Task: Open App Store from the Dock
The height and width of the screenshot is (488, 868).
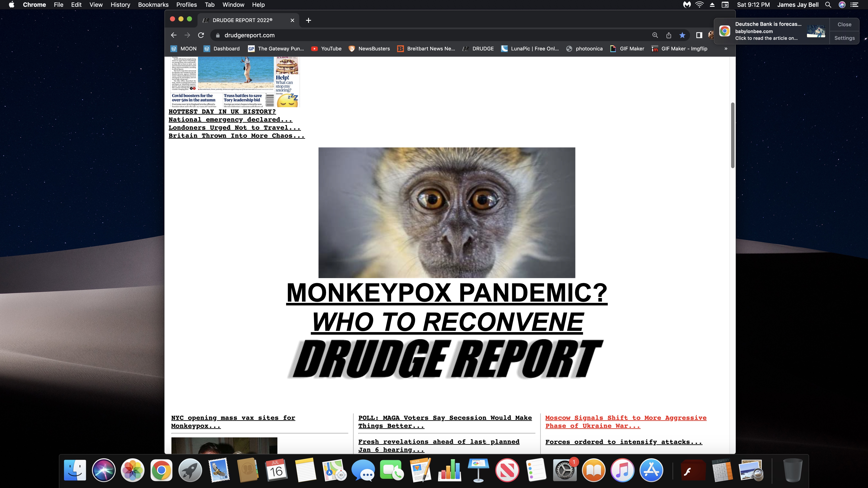Action: tap(651, 470)
